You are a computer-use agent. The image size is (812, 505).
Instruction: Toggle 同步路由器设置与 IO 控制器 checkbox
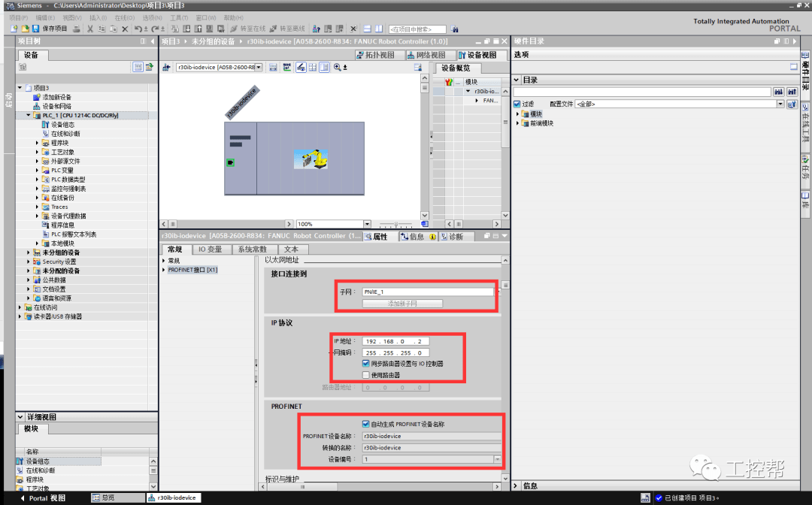coord(366,364)
